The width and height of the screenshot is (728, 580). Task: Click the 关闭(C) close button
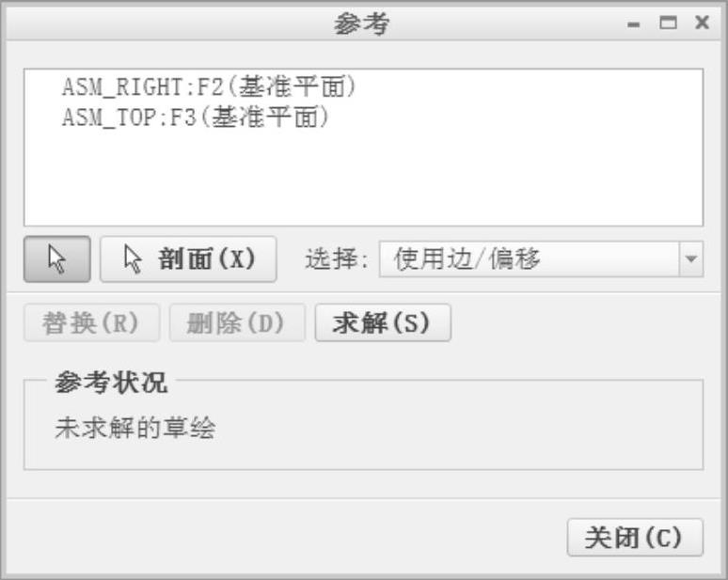point(635,538)
